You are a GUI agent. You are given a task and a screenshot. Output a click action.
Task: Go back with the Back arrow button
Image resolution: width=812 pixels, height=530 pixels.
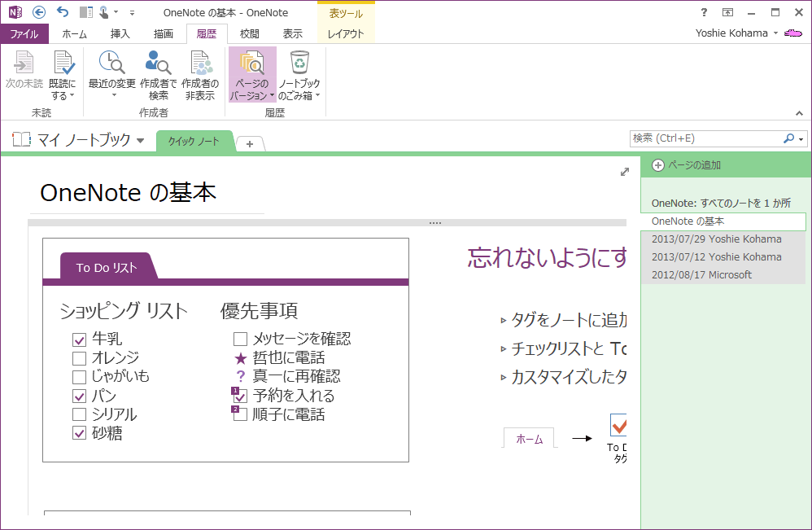click(39, 12)
